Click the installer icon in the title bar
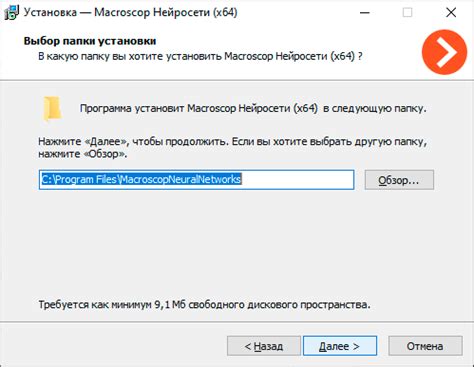Screen dimensions: 474x367 [11, 13]
